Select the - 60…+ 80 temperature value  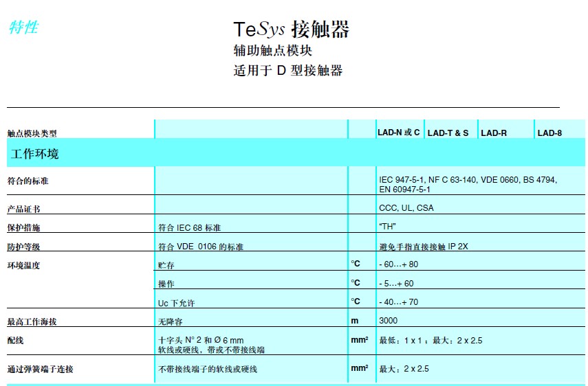[398, 264]
